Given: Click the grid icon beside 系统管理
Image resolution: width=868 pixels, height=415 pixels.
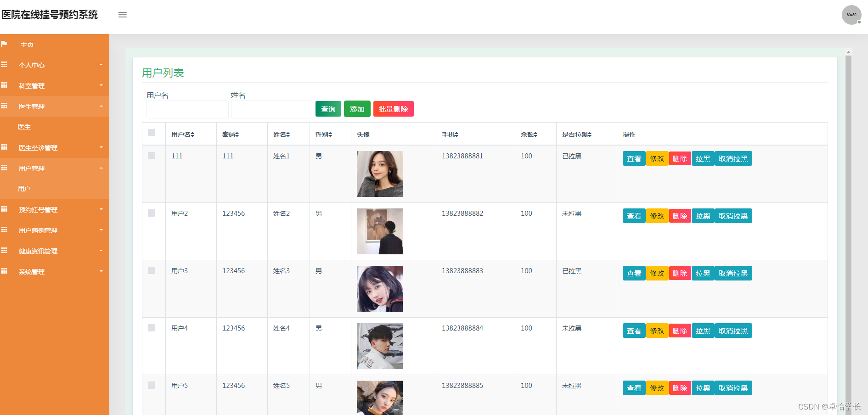Looking at the screenshot, I should tap(4, 271).
